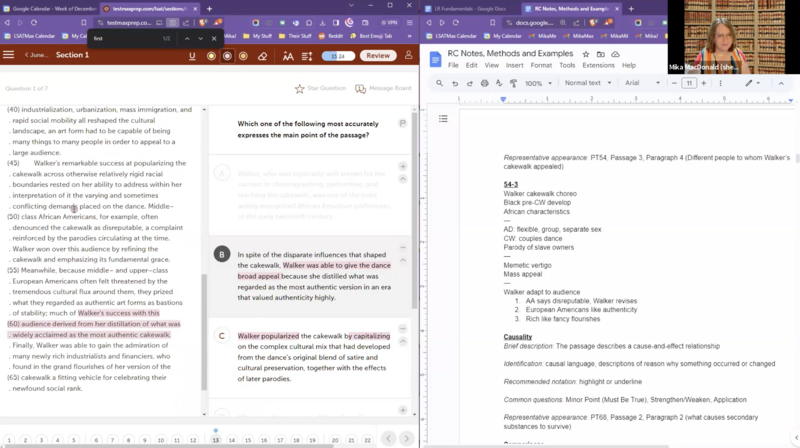800x448 pixels.
Task: Click the undo arrow in Google Docs
Action: pyautogui.click(x=455, y=83)
